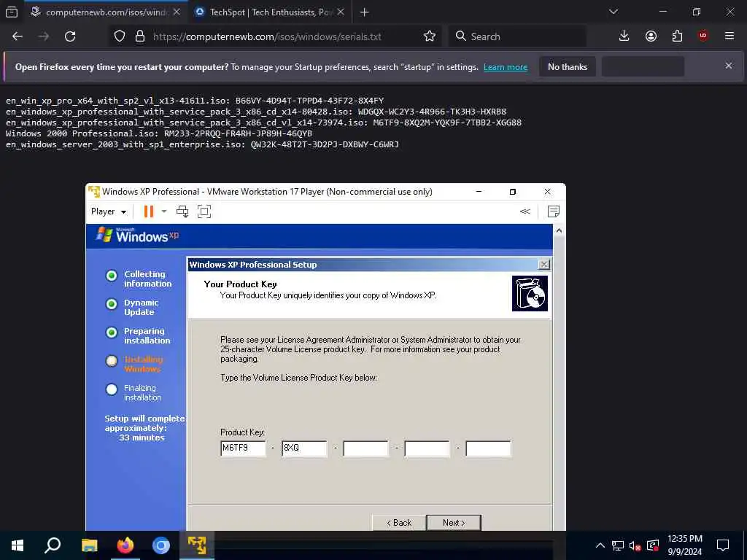Click the x14-80428.iso serial line

point(256,112)
